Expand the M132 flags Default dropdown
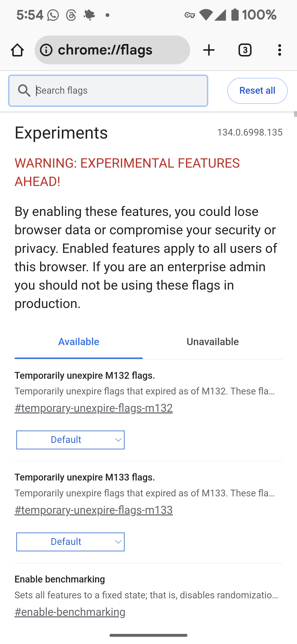Image resolution: width=297 pixels, height=644 pixels. [71, 440]
